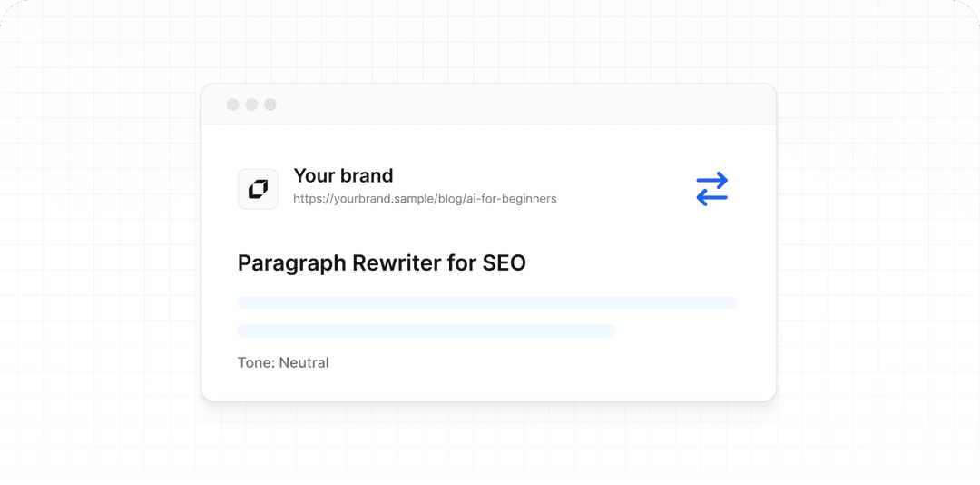Click the rightmost gray window dot

coord(270,104)
